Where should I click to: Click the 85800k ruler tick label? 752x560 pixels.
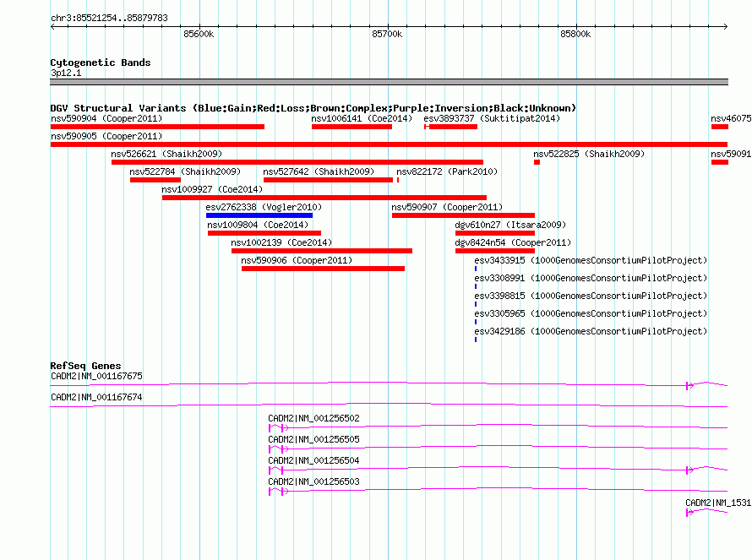tap(575, 34)
